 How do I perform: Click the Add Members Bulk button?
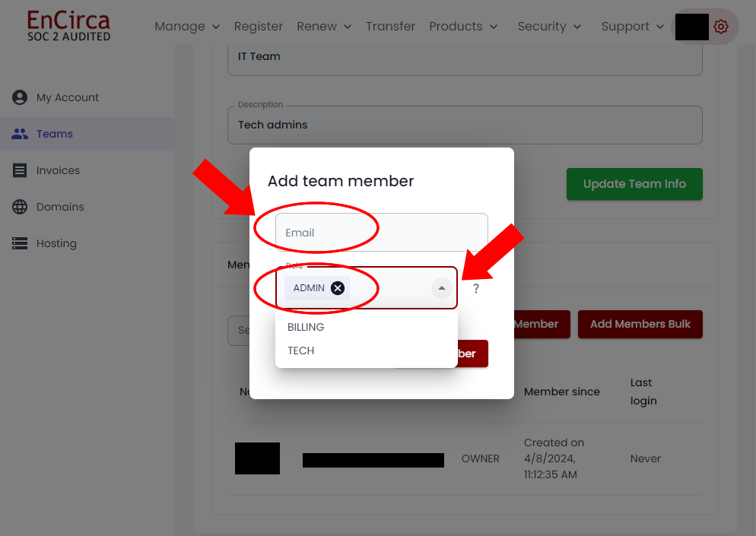(640, 324)
